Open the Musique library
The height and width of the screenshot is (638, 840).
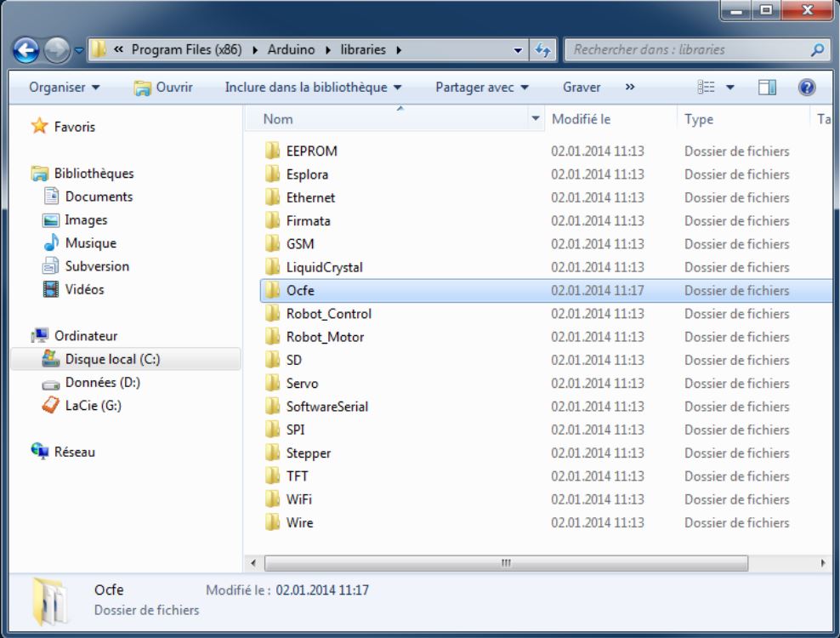click(90, 243)
